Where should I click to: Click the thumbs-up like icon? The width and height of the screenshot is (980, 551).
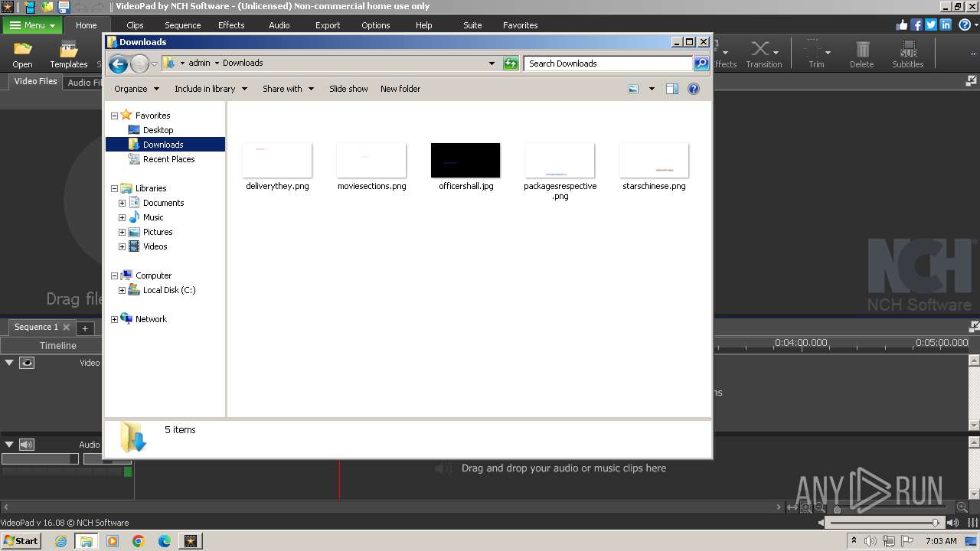click(902, 25)
